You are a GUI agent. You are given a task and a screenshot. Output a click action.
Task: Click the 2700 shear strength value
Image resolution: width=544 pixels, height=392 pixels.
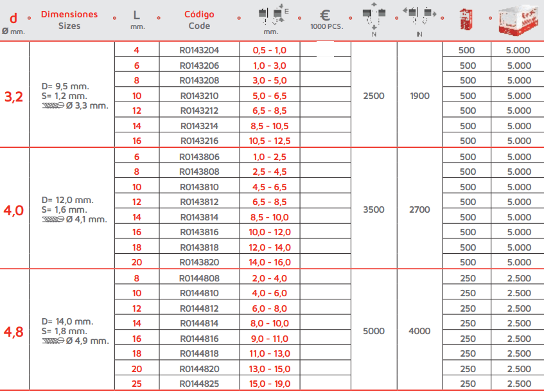(x=419, y=209)
